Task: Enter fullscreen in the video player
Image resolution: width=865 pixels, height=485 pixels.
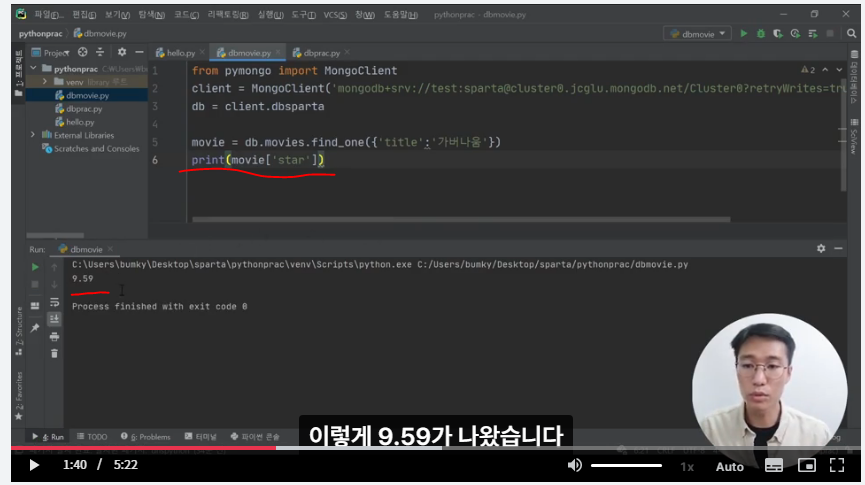Action: tap(837, 466)
